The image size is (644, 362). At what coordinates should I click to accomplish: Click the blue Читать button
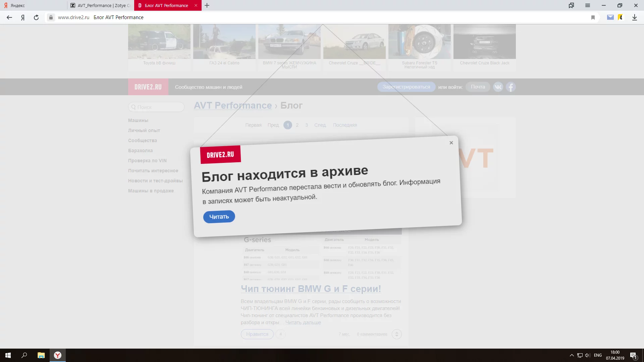(x=219, y=217)
